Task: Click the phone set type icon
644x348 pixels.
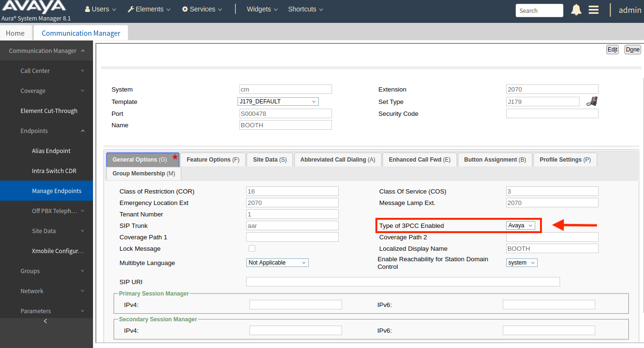Action: coord(592,101)
